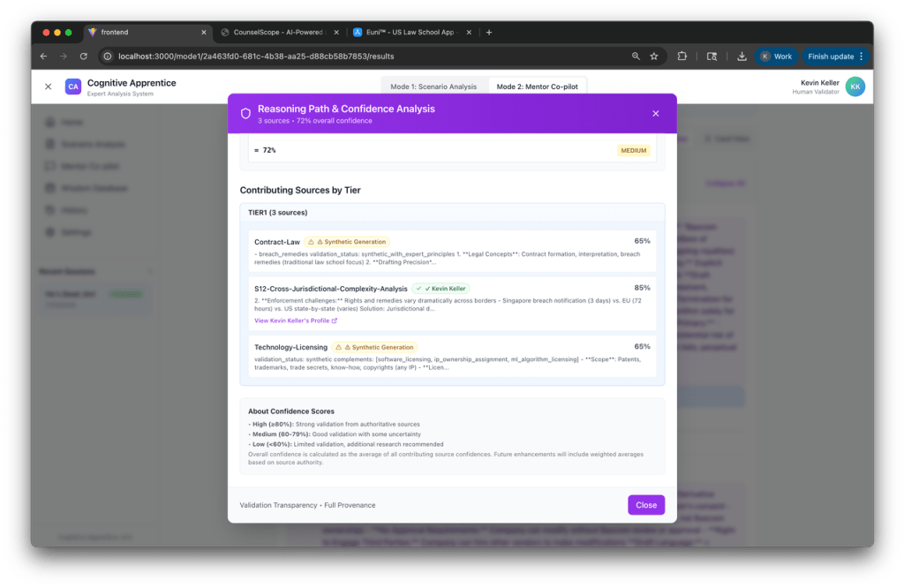Image resolution: width=904 pixels, height=588 pixels.
Task: Open View Kevin Keller's Profile link
Action: click(x=295, y=320)
